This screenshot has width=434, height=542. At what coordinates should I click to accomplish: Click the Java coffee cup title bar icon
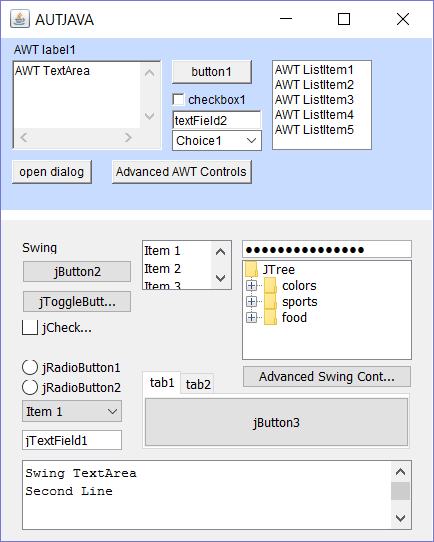tap(20, 19)
